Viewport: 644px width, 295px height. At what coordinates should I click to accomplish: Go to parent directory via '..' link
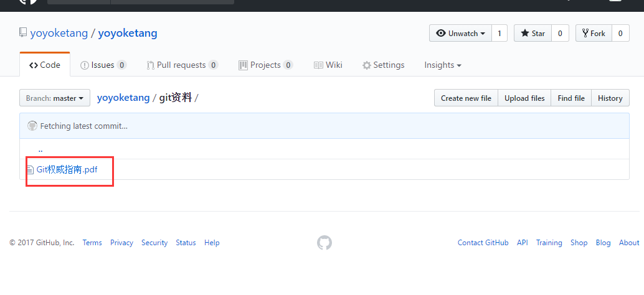[x=40, y=150]
